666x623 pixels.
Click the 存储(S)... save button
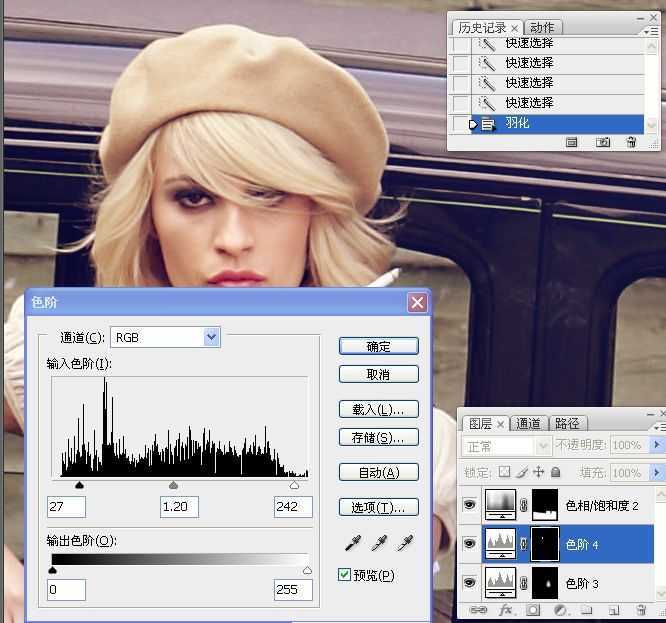pos(378,437)
